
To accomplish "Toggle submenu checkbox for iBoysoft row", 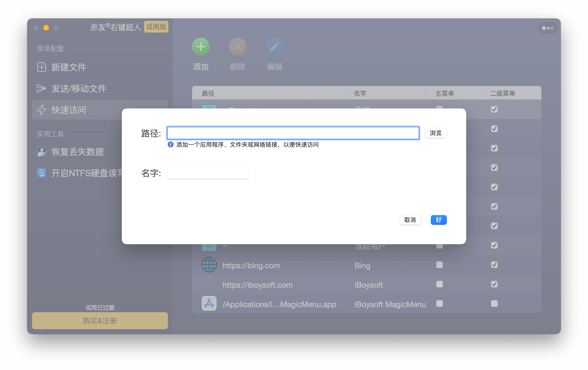I will [x=494, y=284].
